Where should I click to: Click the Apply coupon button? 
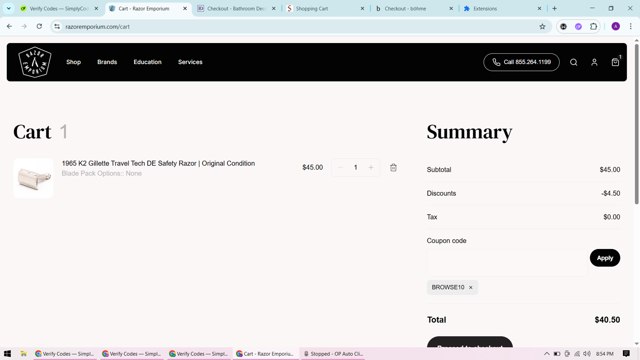(605, 258)
